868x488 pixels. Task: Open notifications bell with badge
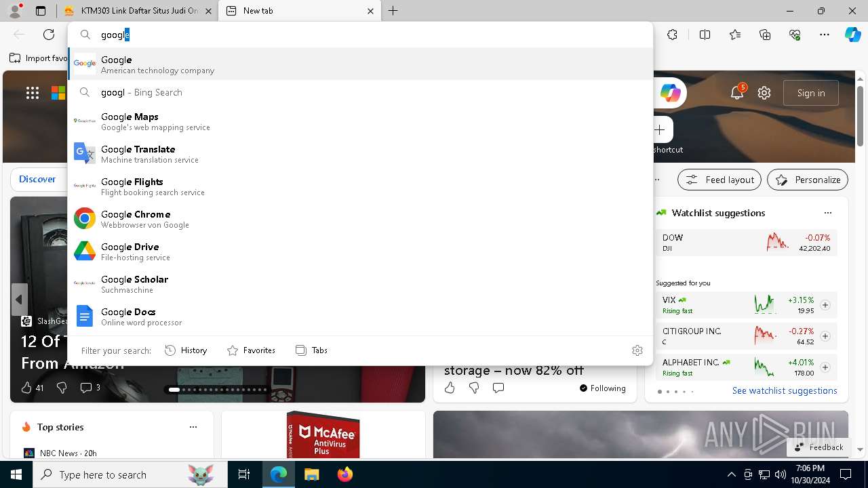[738, 93]
